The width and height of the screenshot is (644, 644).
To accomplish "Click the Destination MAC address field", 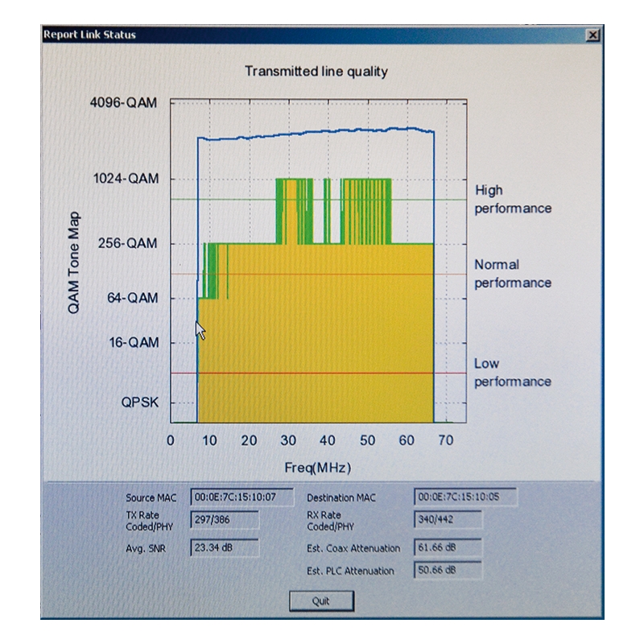I will pos(465,497).
